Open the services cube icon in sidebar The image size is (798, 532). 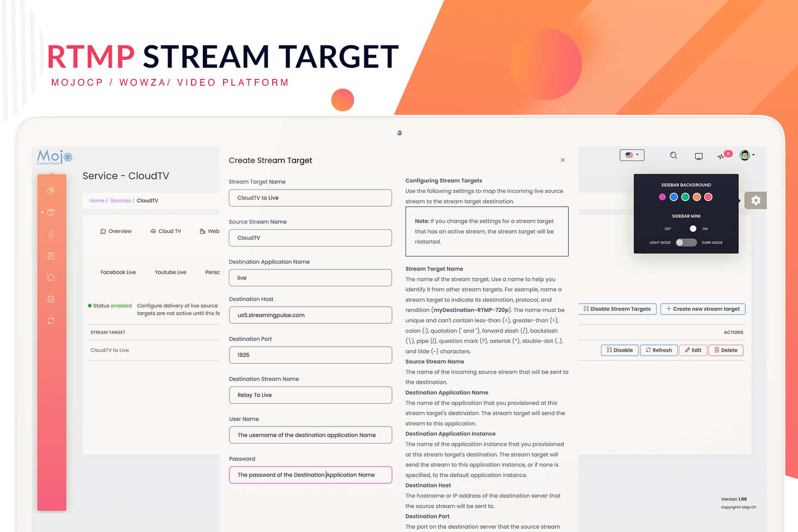click(51, 212)
